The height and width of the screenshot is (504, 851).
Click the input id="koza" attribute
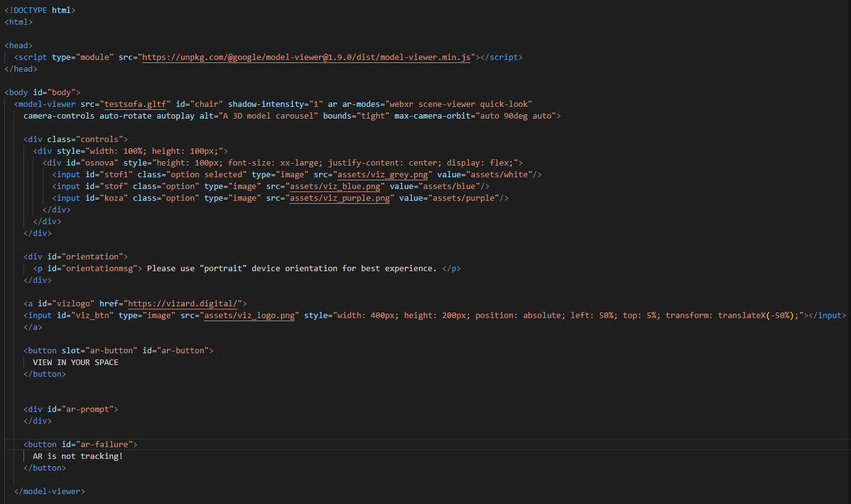(x=107, y=198)
